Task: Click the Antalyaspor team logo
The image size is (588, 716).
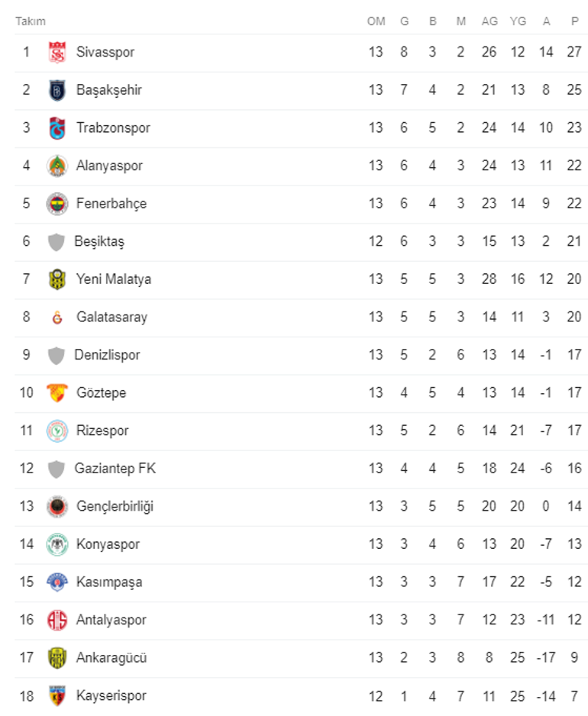Action: pos(57,620)
